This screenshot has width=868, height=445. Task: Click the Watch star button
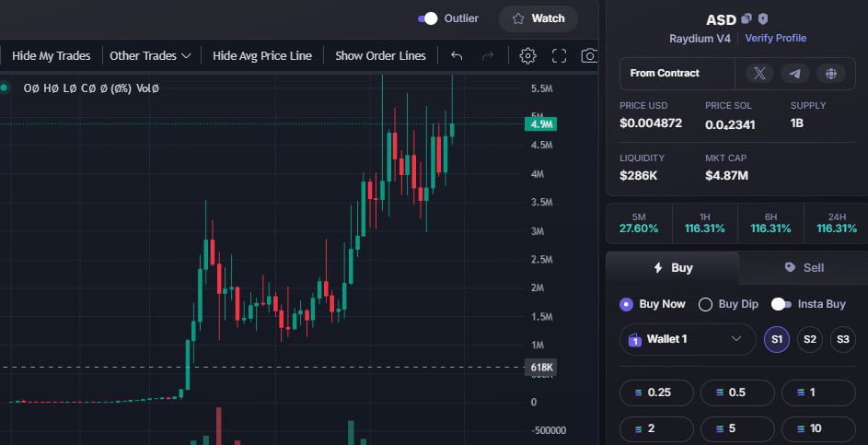coord(538,18)
